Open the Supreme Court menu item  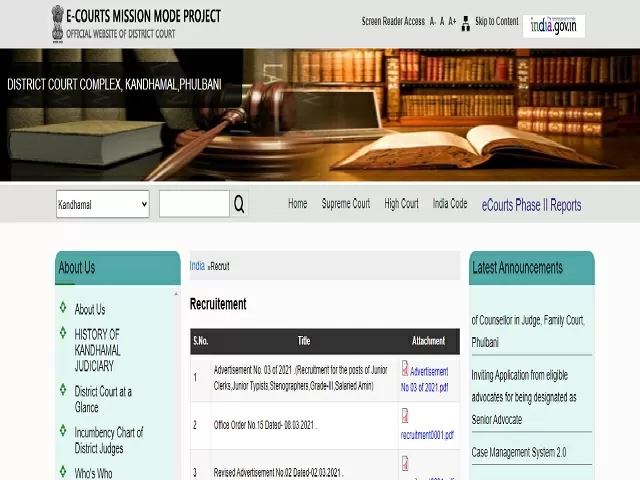point(346,204)
